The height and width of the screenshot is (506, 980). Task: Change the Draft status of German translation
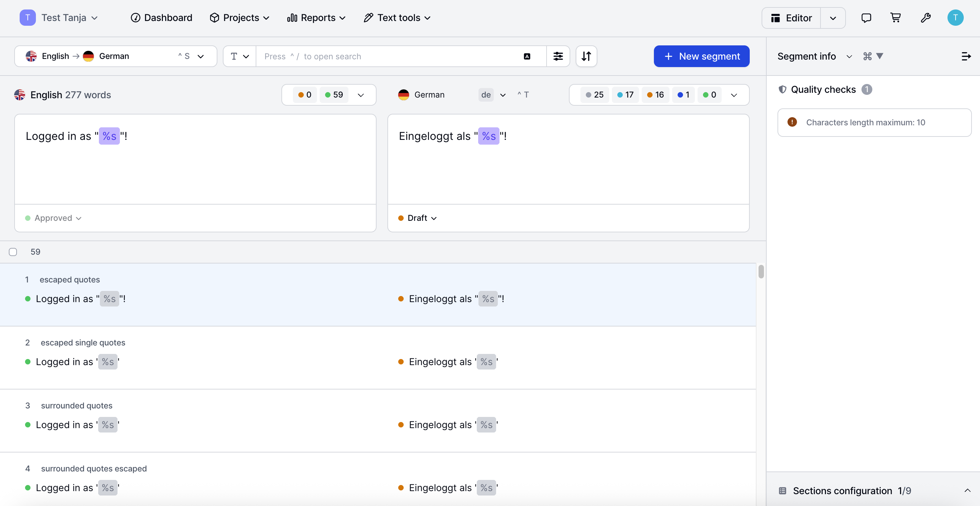point(417,218)
